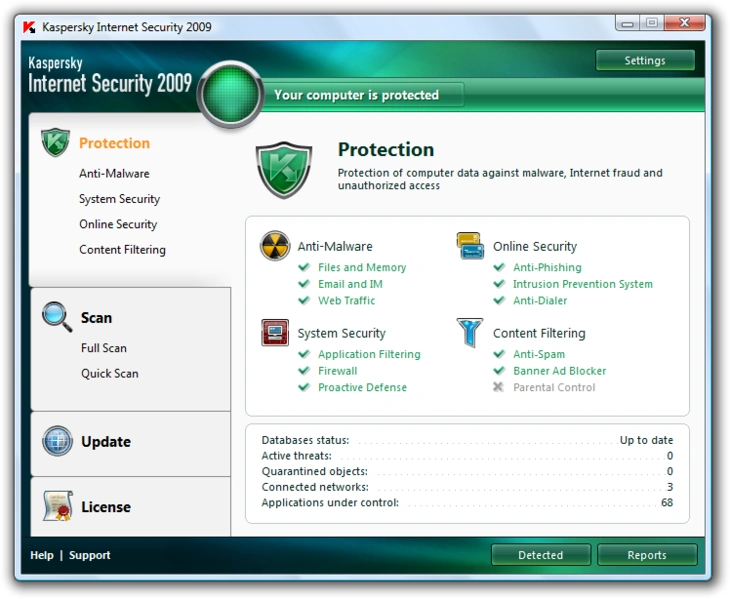Click the License certificate icon
This screenshot has height=599, width=730.
57,505
